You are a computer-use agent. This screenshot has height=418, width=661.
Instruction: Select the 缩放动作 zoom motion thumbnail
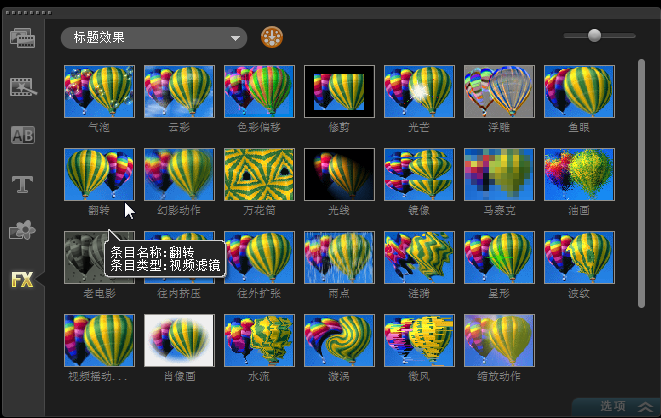[499, 340]
